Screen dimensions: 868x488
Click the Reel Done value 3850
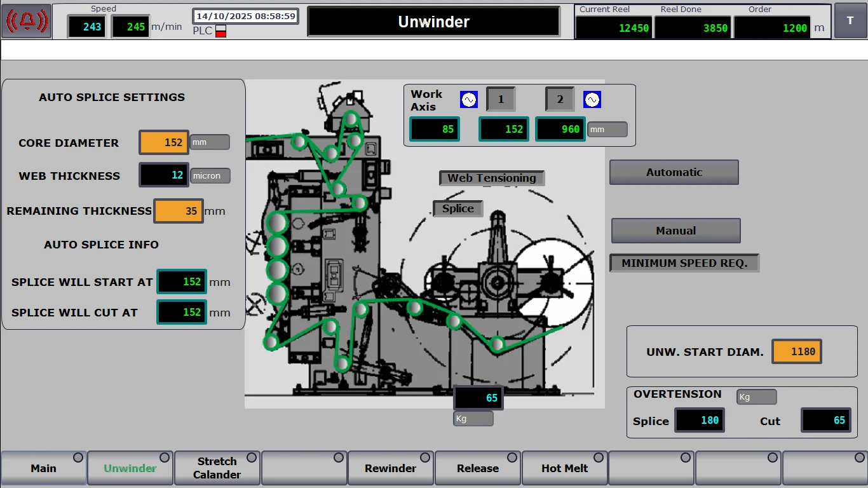(693, 27)
